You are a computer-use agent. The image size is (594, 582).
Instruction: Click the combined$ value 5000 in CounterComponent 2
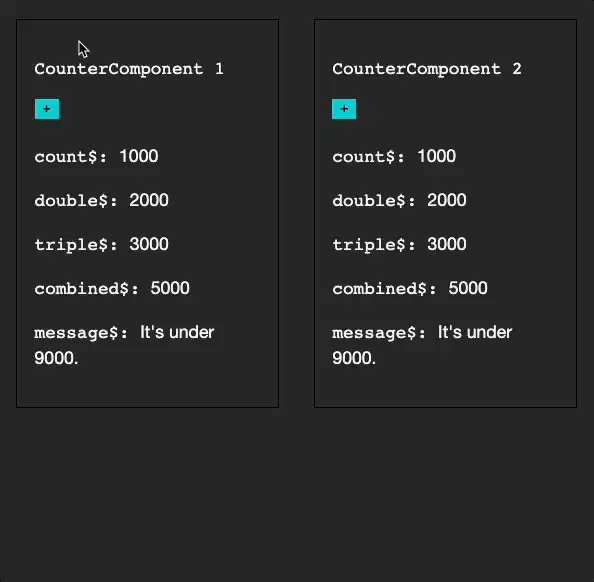pyautogui.click(x=468, y=288)
